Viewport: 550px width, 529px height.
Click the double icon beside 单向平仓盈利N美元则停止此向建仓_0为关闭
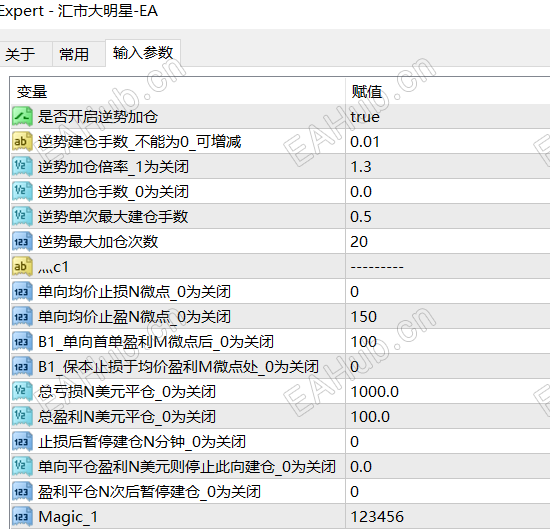click(22, 467)
